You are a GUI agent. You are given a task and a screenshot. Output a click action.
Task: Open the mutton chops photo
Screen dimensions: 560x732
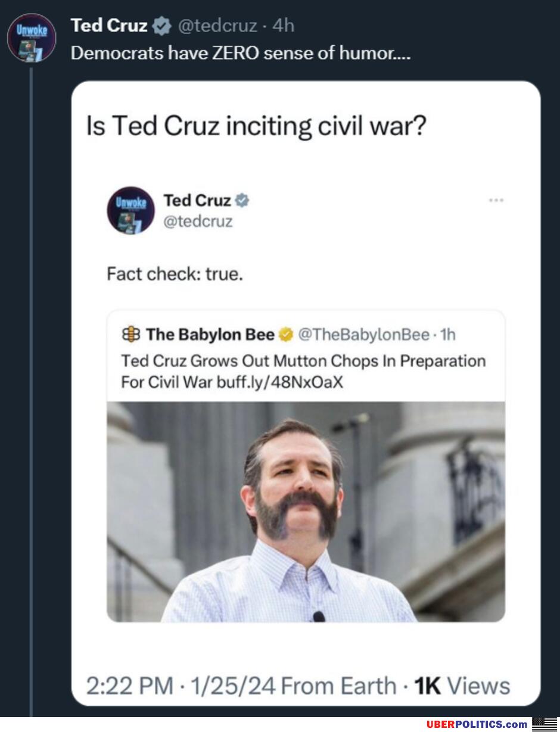306,512
